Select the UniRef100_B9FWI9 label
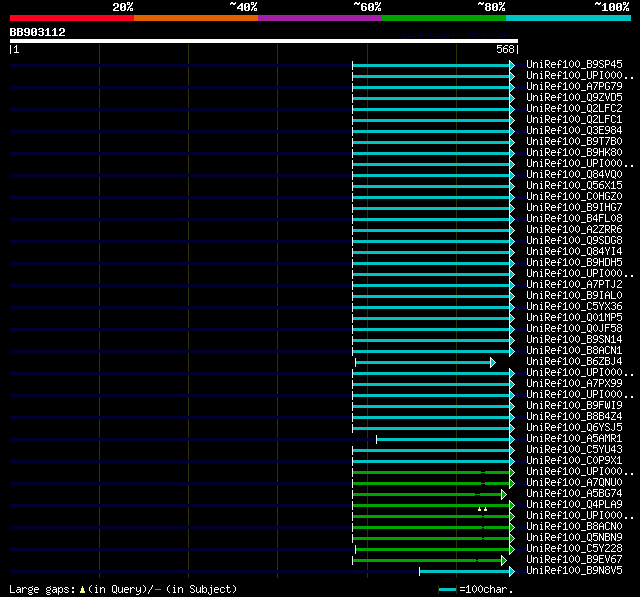The width and height of the screenshot is (640, 597). 574,406
